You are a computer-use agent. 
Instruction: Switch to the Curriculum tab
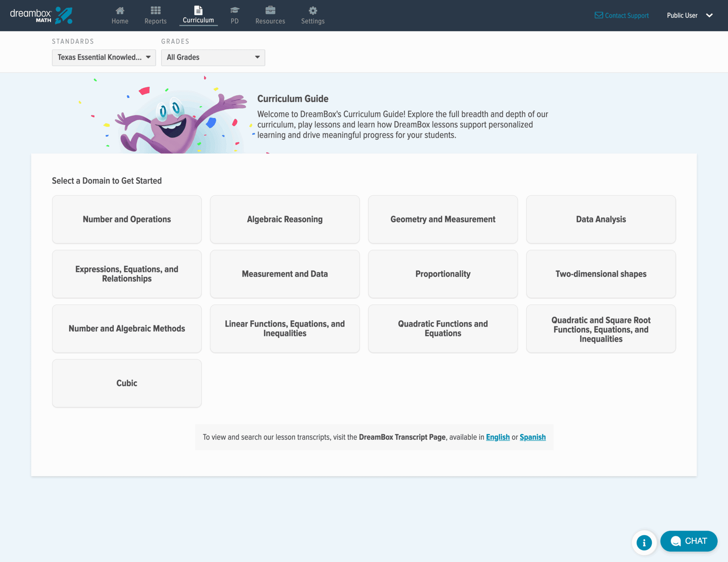(198, 16)
